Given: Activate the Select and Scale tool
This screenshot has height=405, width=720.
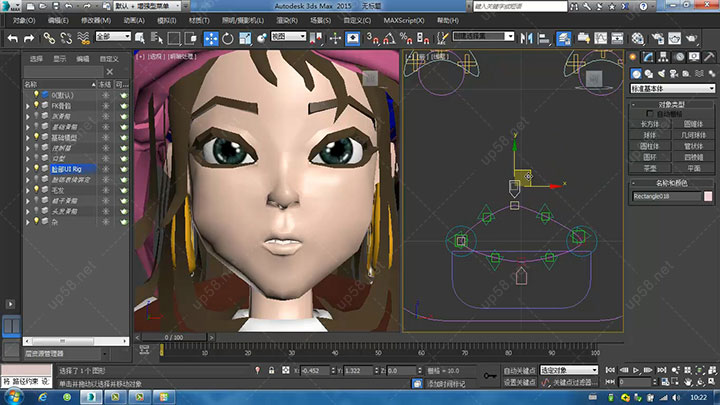Looking at the screenshot, I should click(245, 39).
